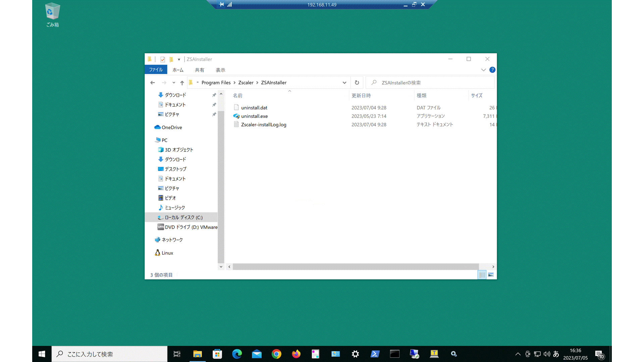Switch to the 共有 ribbon tab
Viewport: 644px width, 362px height.
[200, 70]
